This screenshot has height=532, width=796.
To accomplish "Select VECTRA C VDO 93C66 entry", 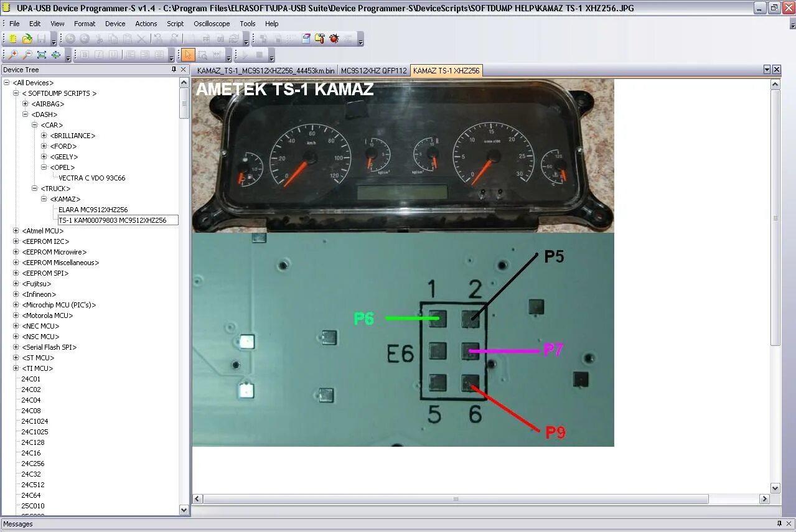I will [91, 178].
